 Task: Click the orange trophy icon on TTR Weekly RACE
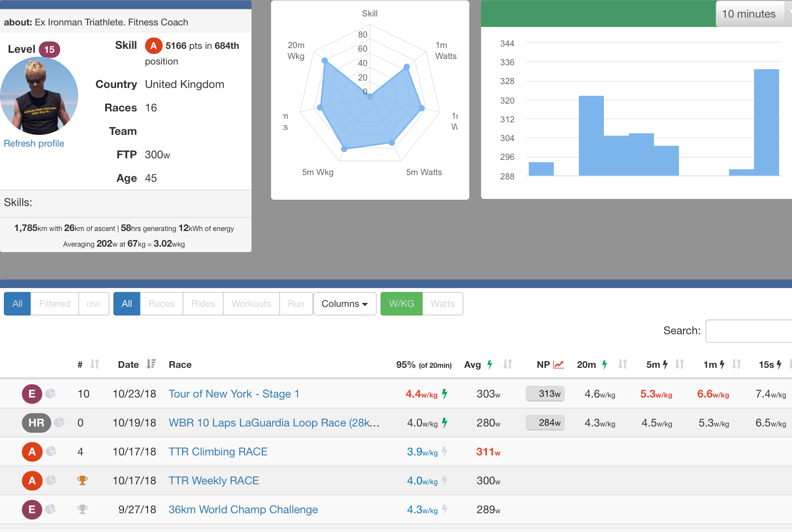click(82, 480)
